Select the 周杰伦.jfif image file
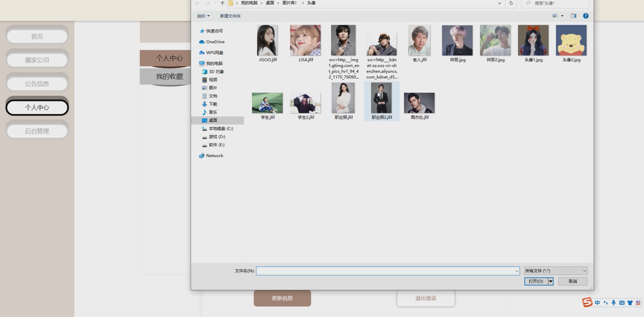The width and height of the screenshot is (644, 317). pyautogui.click(x=419, y=106)
